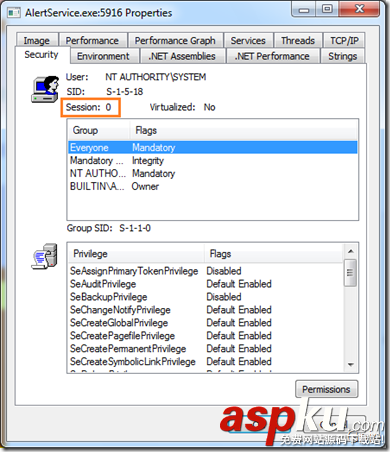Select the BUILTIN\A... Owner row
390x452 pixels.
coord(213,186)
